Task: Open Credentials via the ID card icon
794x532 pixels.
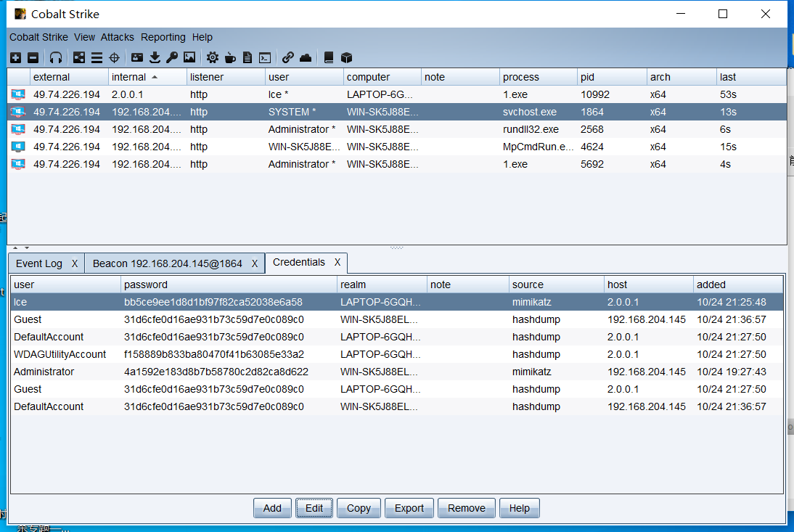Action: (136, 58)
